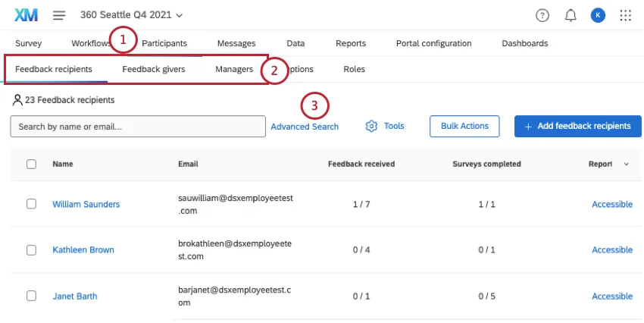The width and height of the screenshot is (644, 323).
Task: Click the 0 / 4 feedback received value
Action: tap(361, 250)
